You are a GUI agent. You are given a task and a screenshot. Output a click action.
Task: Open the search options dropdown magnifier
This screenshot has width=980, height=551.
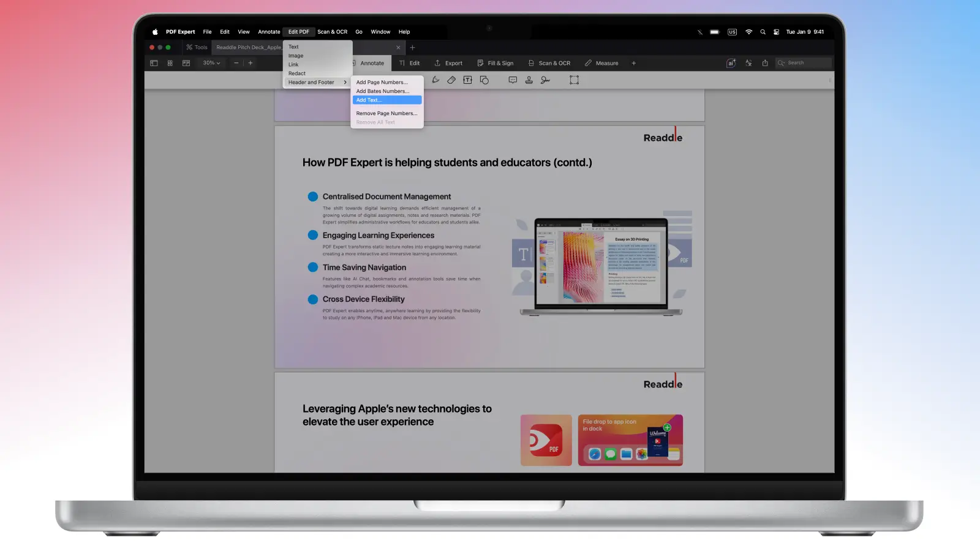[781, 63]
